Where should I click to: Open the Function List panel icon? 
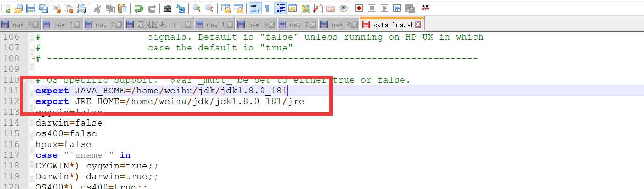pos(318,8)
